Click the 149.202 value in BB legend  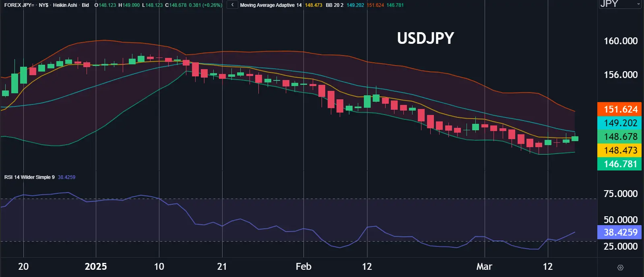coord(355,5)
